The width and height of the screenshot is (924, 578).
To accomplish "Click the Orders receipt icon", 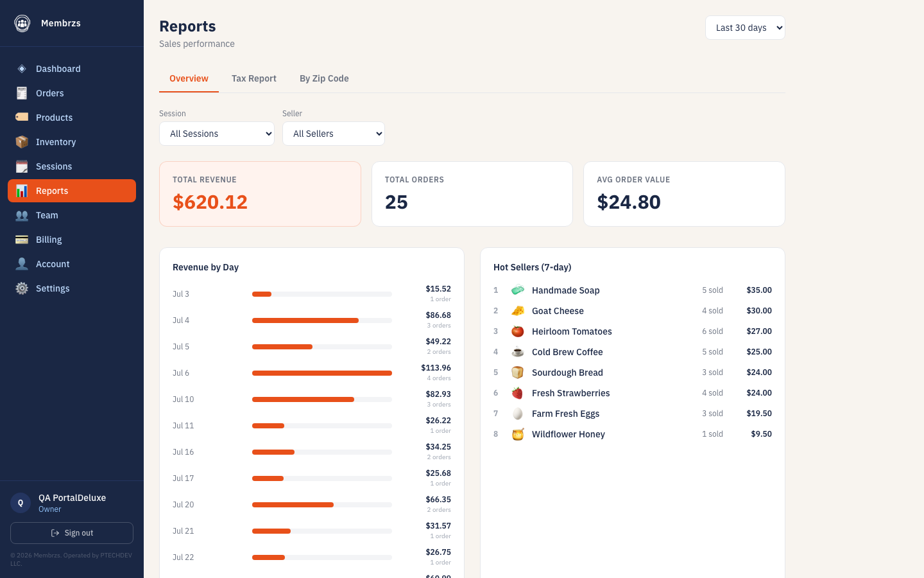I will click(22, 93).
